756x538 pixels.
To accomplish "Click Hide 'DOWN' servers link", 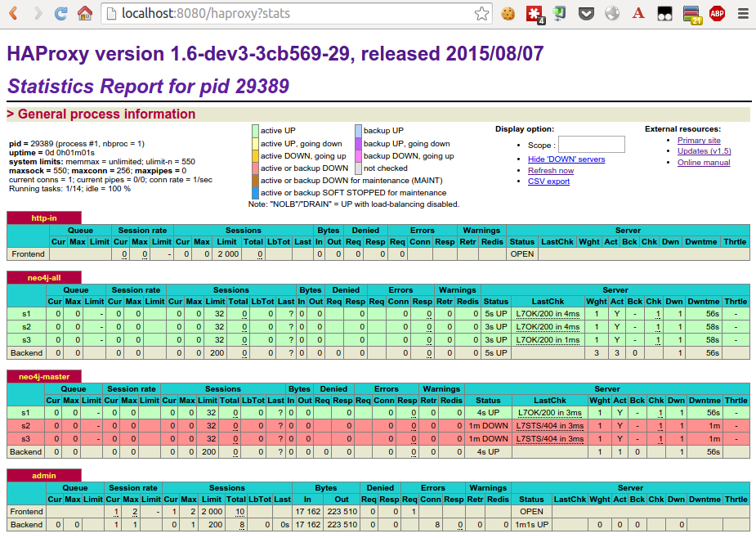I will 566,159.
